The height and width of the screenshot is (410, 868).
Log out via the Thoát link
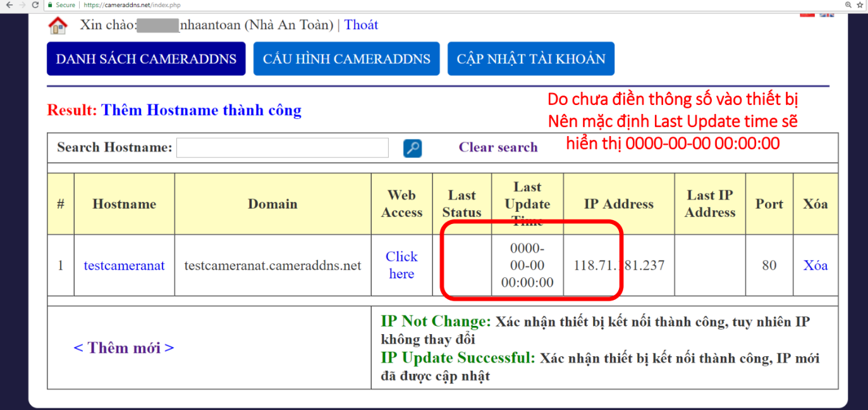click(x=361, y=25)
